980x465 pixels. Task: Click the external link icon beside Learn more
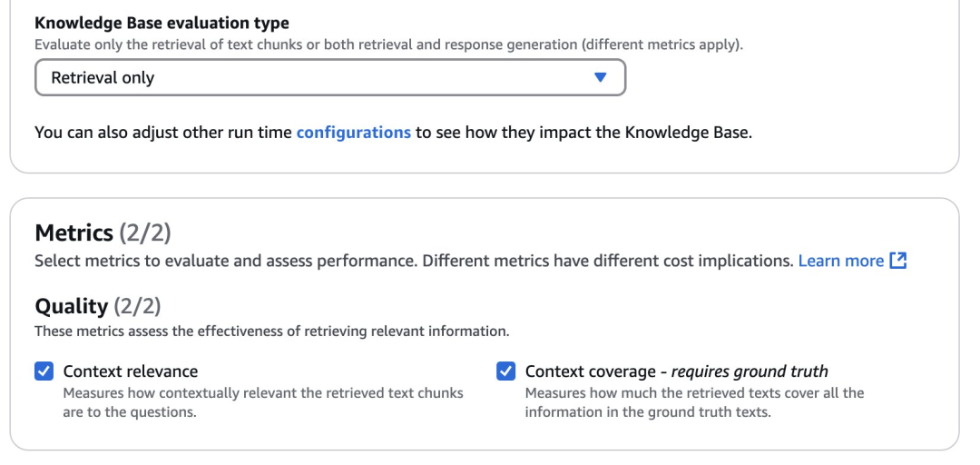(898, 262)
